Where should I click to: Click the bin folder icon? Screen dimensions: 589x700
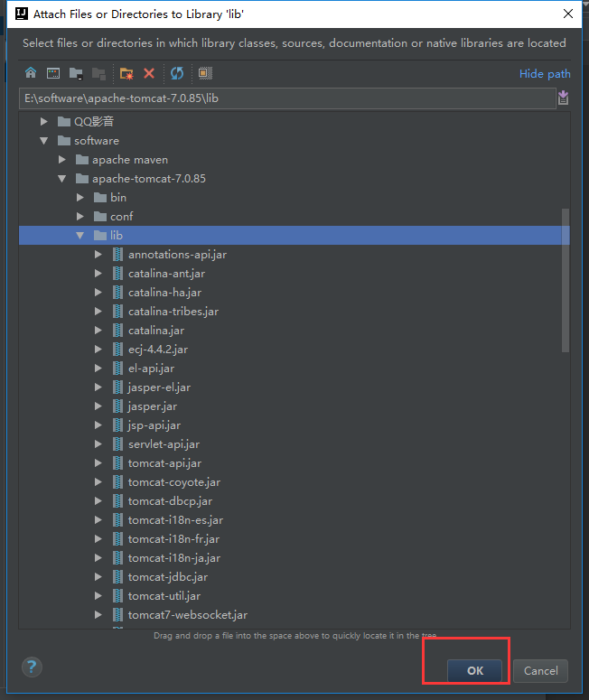pos(100,197)
